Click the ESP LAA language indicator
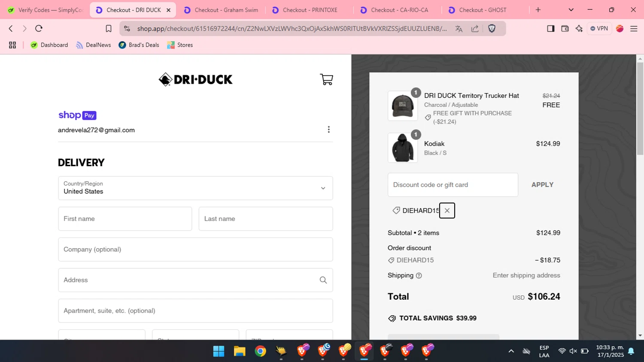Screen dimensions: 644x362 pyautogui.click(x=544, y=351)
